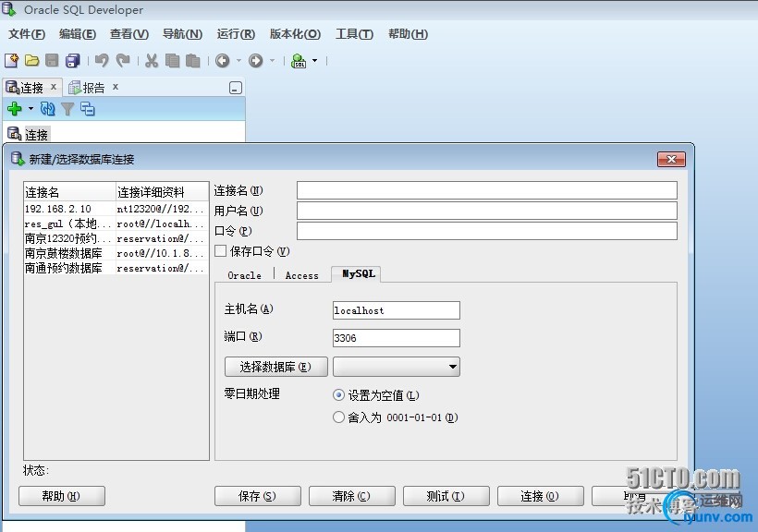This screenshot has height=532, width=758.
Task: Click the 保存(S) button
Action: tap(258, 496)
